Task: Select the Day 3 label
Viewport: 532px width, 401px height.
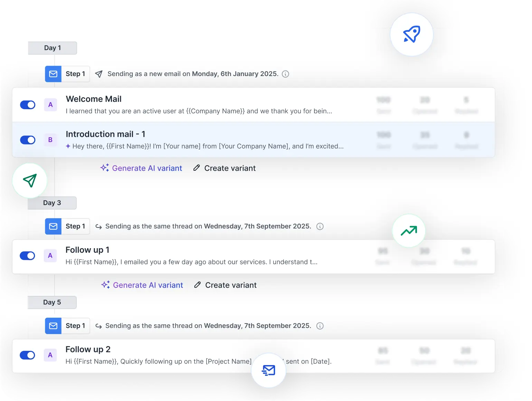Action: tap(52, 203)
